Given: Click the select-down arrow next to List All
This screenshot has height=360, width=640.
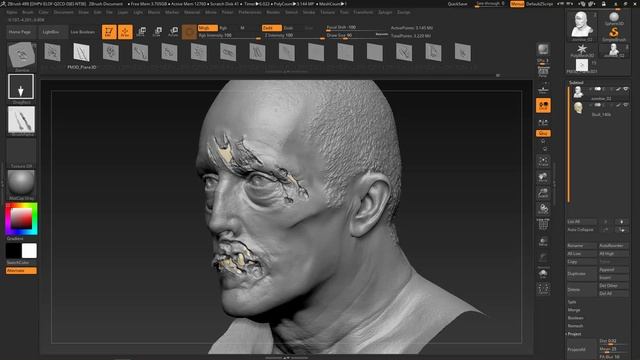Looking at the screenshot, I should (x=622, y=222).
